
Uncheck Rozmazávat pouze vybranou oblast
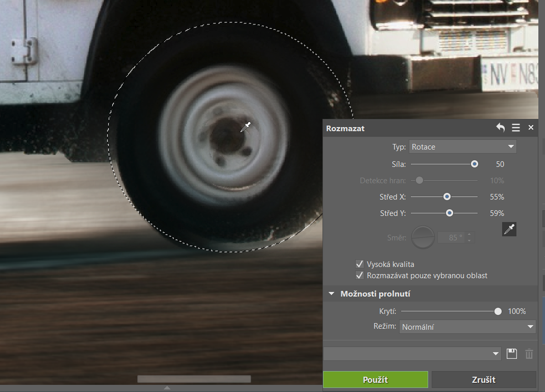pyautogui.click(x=360, y=276)
